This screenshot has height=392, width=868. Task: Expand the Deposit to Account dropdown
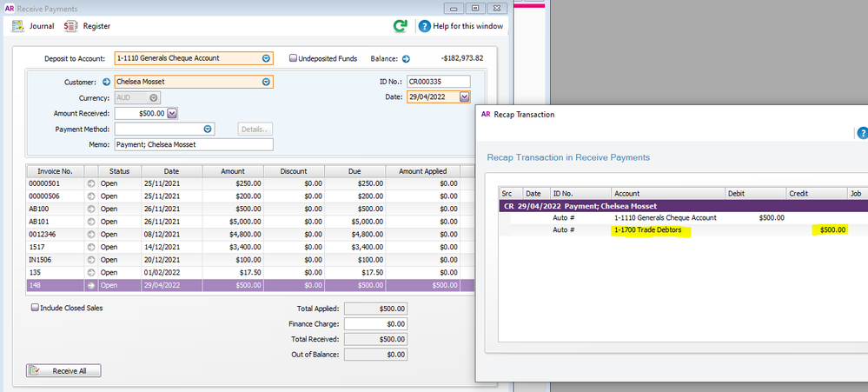tap(266, 58)
